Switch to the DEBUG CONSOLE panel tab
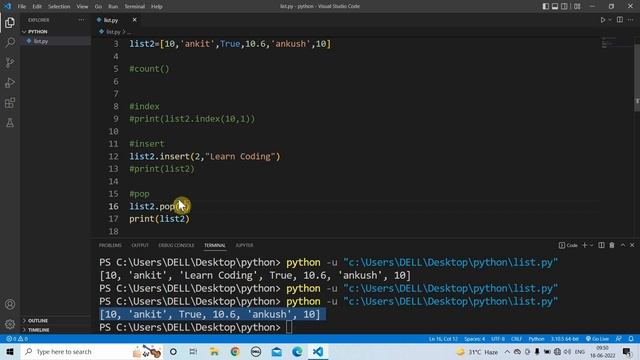 [176, 245]
